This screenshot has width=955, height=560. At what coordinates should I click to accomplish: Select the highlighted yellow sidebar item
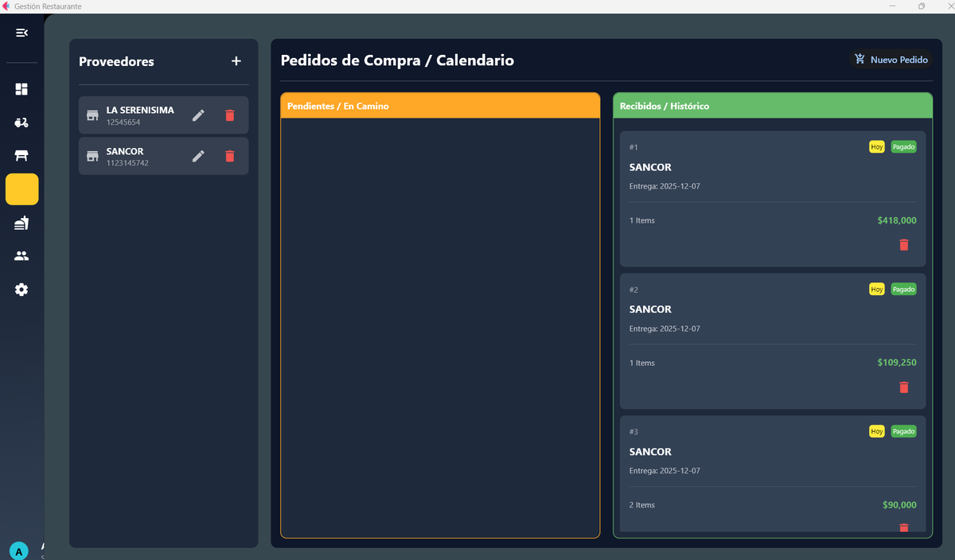pos(21,189)
